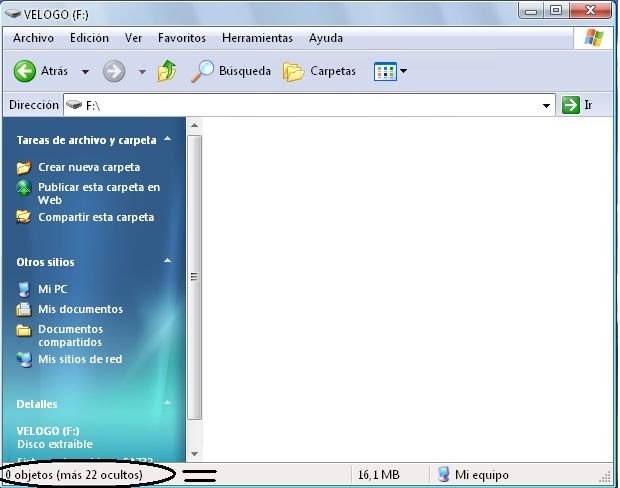This screenshot has height=488, width=620.
Task: Click the VELOGO (F:) details text
Action: (x=48, y=431)
